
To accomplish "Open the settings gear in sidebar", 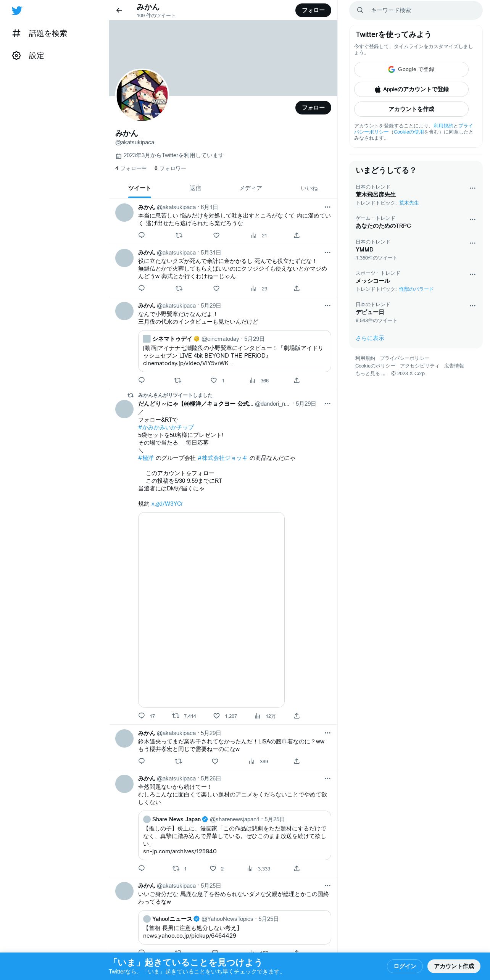I will [x=16, y=56].
